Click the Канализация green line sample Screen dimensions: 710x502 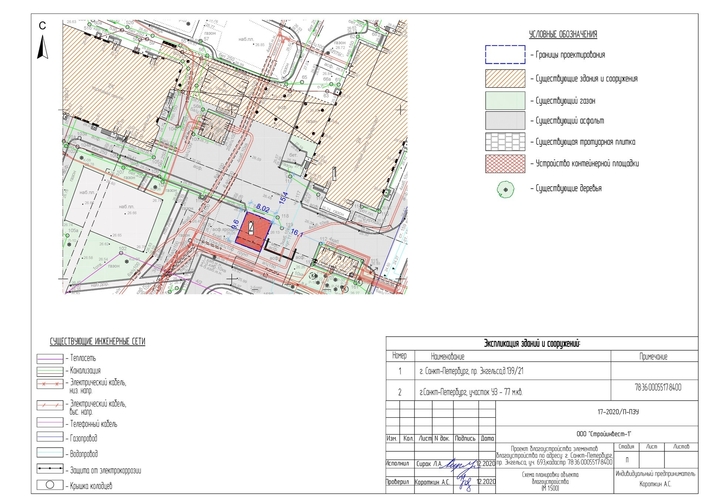point(50,371)
